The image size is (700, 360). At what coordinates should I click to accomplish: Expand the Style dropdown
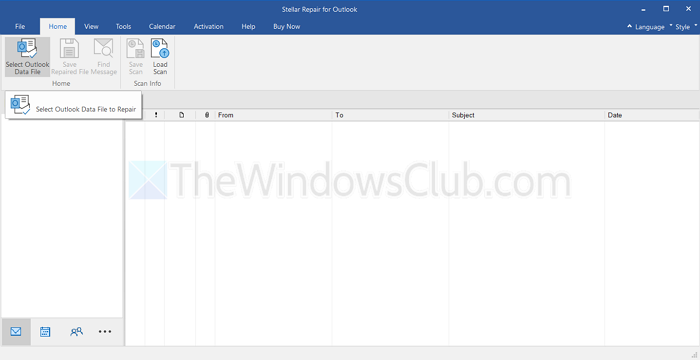[x=686, y=27]
